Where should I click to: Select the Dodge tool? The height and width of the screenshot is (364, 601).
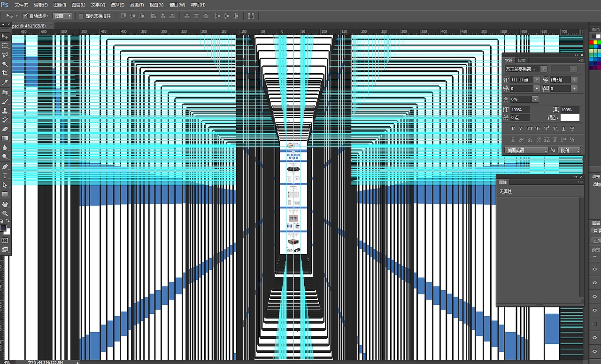(5, 157)
